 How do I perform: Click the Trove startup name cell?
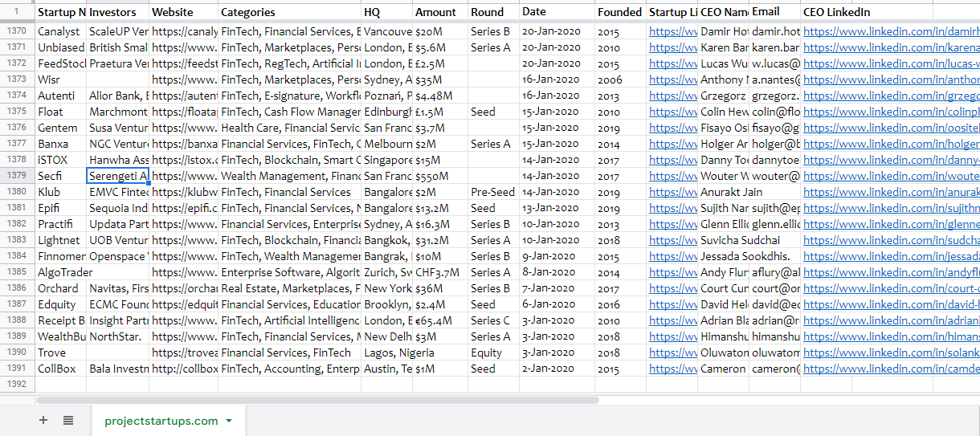60,352
